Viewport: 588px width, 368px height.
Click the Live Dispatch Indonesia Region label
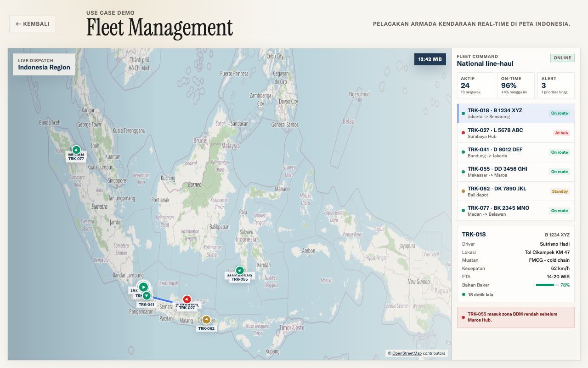coord(44,64)
